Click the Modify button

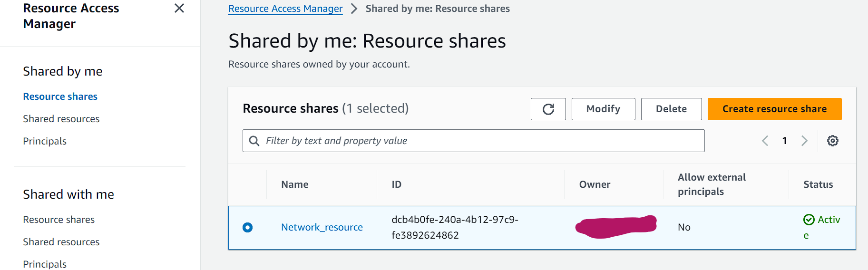click(603, 109)
